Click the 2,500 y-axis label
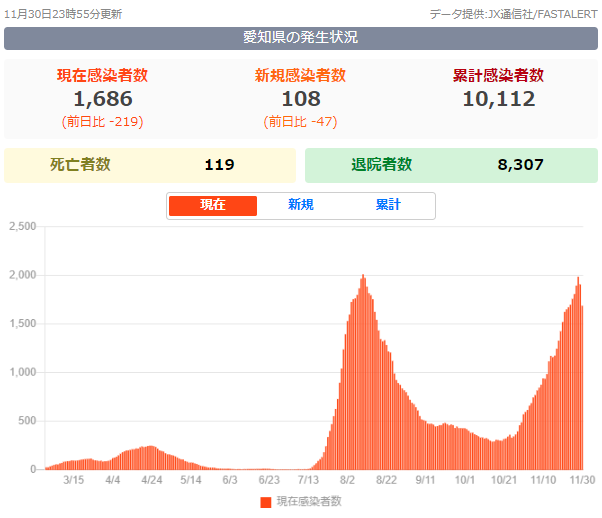The width and height of the screenshot is (602, 518). [22, 227]
